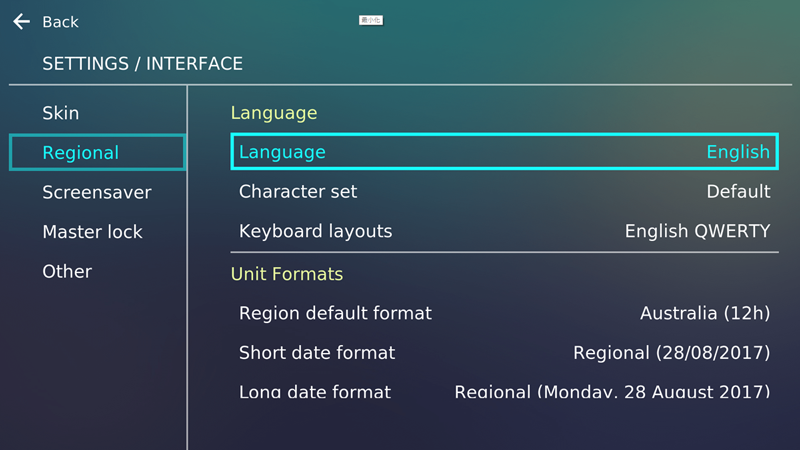Change the Australia (12h) region value
This screenshot has height=450, width=800.
(x=705, y=313)
